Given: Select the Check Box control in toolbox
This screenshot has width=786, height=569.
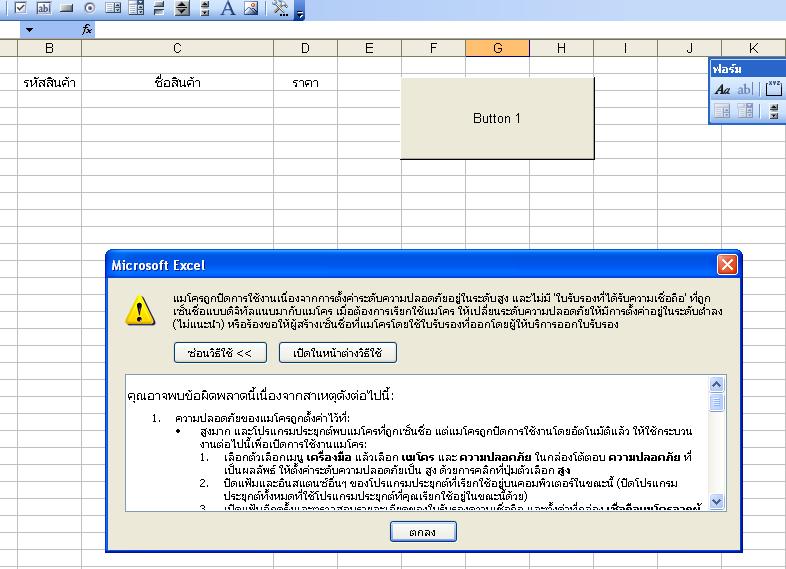Looking at the screenshot, I should (x=21, y=8).
